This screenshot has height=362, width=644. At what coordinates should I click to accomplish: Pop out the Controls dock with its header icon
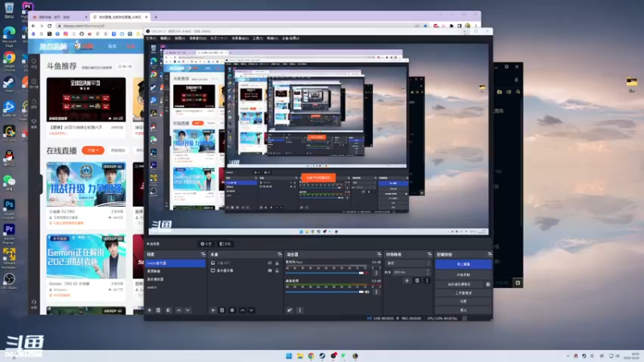point(489,254)
